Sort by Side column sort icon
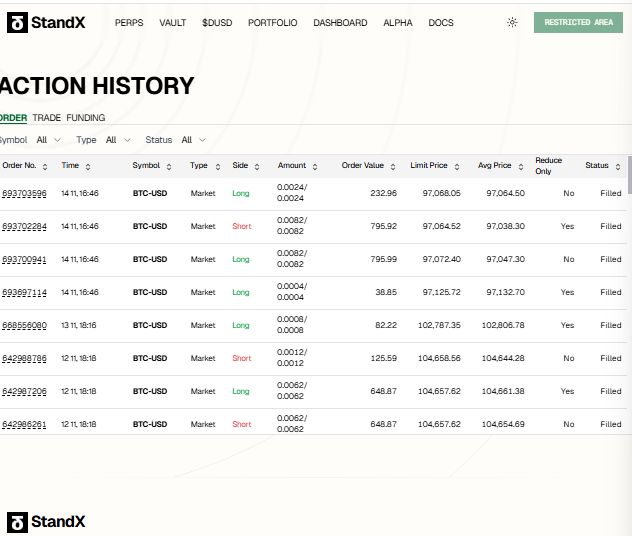 coord(257,166)
